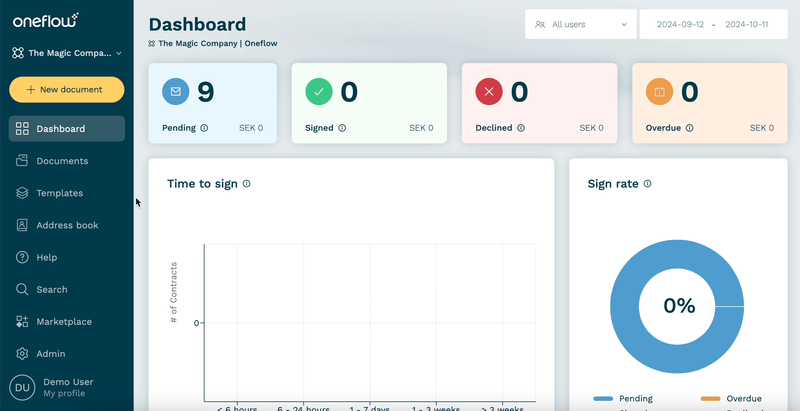This screenshot has width=800, height=411.
Task: Click the Search magnifier icon
Action: coord(22,289)
